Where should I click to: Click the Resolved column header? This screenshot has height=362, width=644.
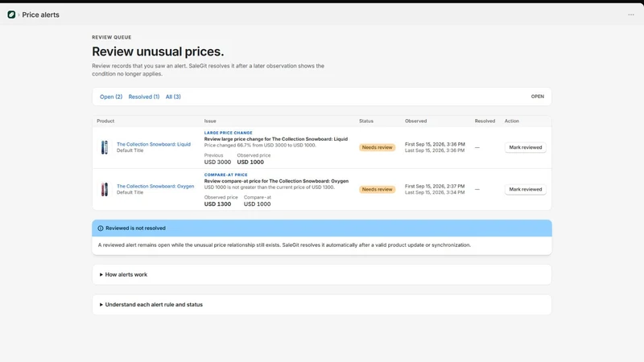pos(485,121)
